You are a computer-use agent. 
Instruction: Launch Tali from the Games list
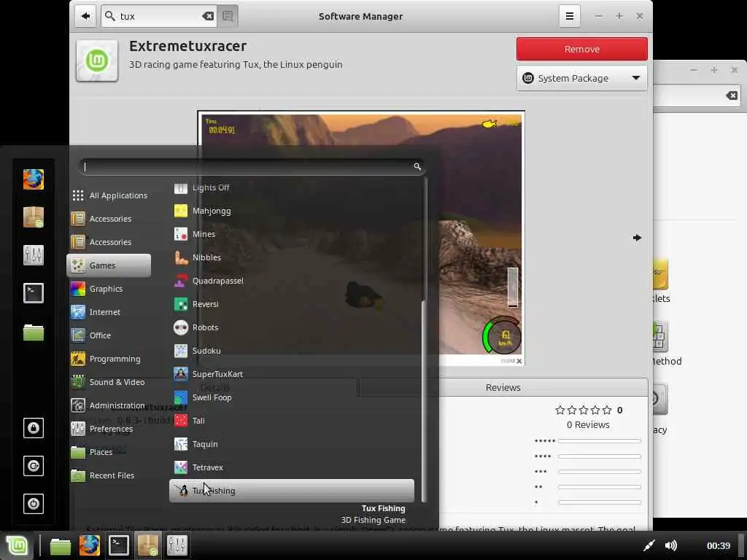(292, 421)
